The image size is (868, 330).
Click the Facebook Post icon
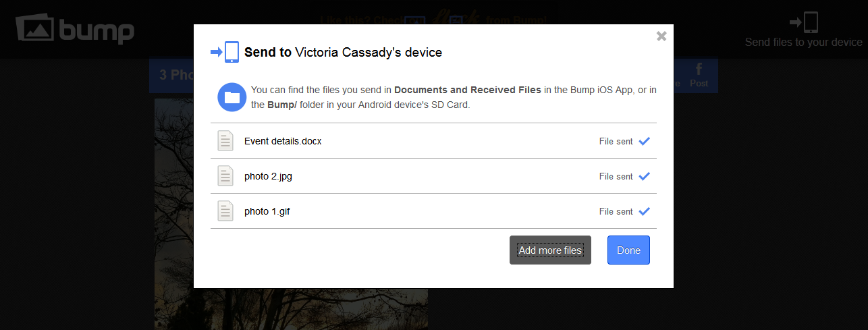click(699, 74)
